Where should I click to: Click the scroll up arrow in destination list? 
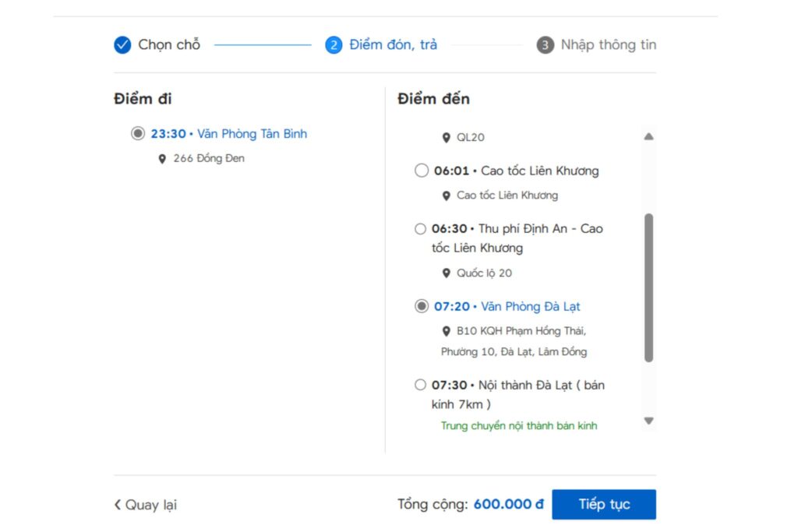[x=648, y=136]
